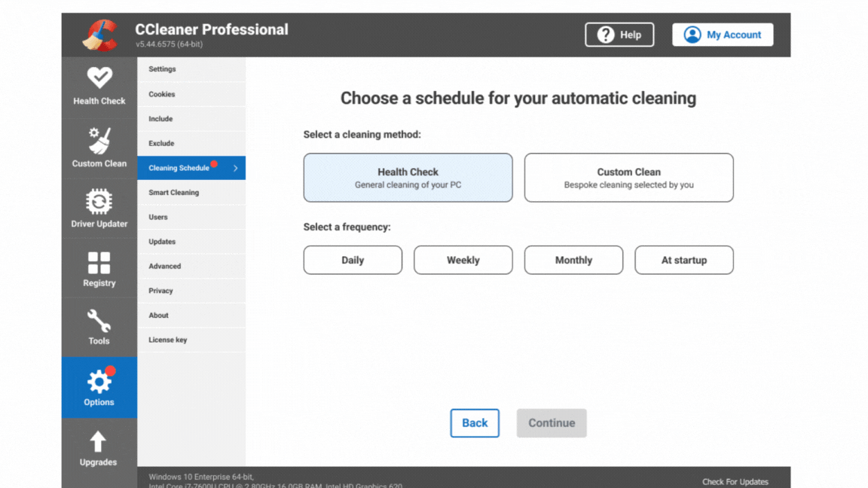
Task: Click the CCleaner Professional title text
Action: click(x=212, y=29)
